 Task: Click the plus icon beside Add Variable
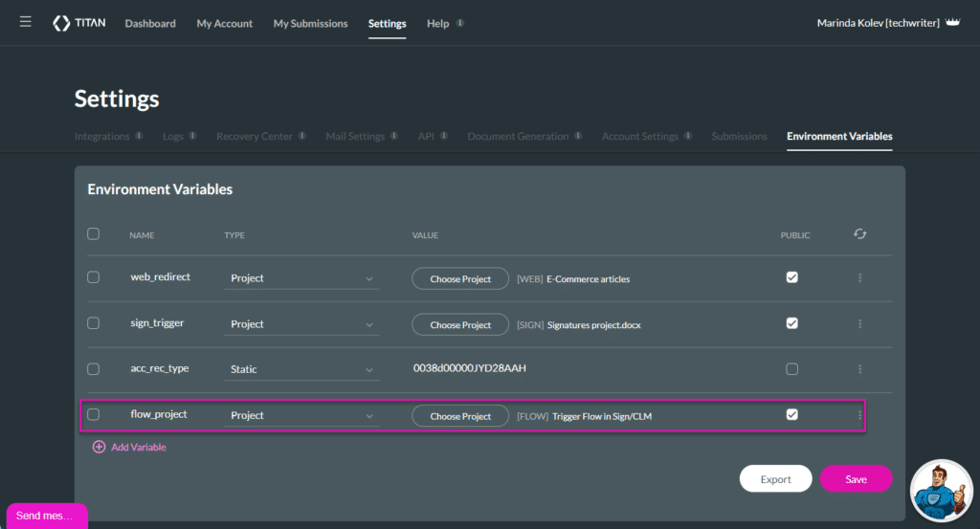(99, 447)
